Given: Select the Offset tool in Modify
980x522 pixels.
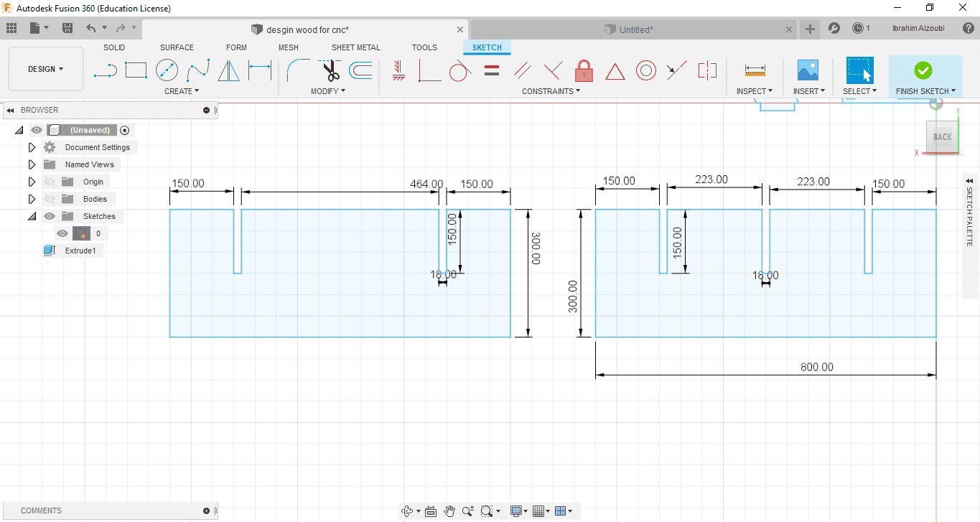Looking at the screenshot, I should click(360, 70).
